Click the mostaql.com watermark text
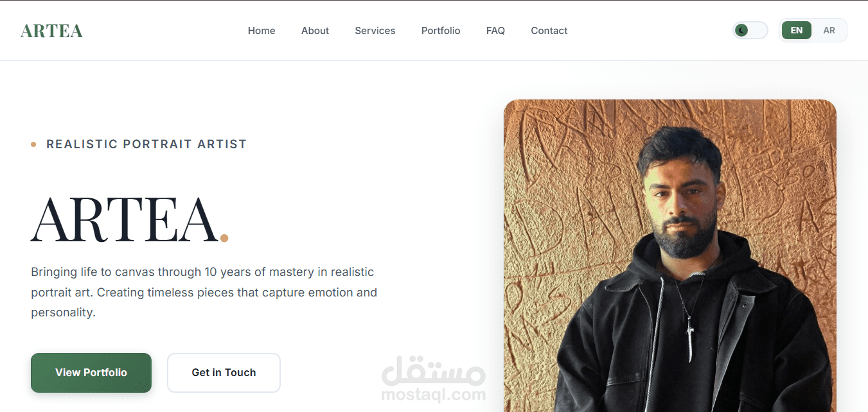 coord(434,394)
